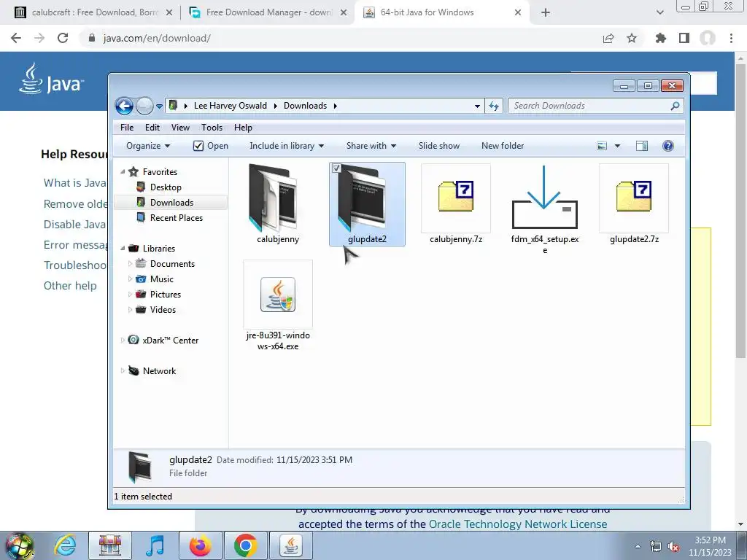Open Include in library dropdown
747x560 pixels.
286,146
